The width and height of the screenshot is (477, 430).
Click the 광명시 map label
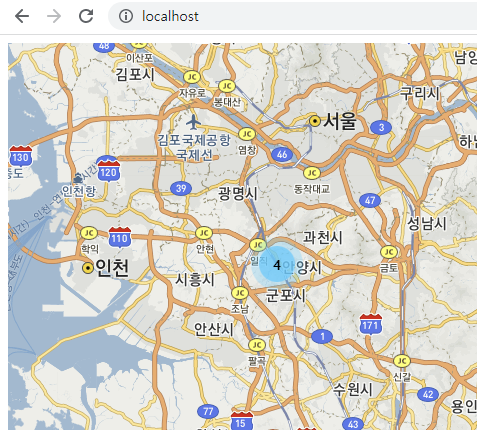tap(238, 193)
